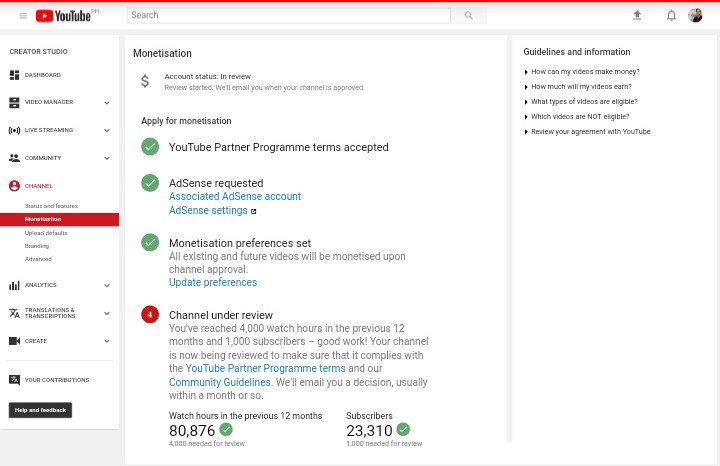Screen dimensions: 720x466
Task: Open the notifications bell
Action: tap(671, 16)
